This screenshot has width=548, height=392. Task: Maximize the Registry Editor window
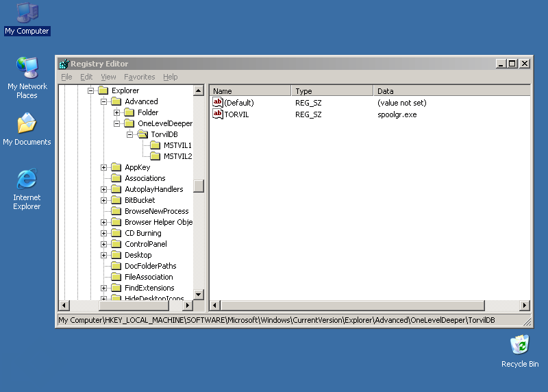512,64
